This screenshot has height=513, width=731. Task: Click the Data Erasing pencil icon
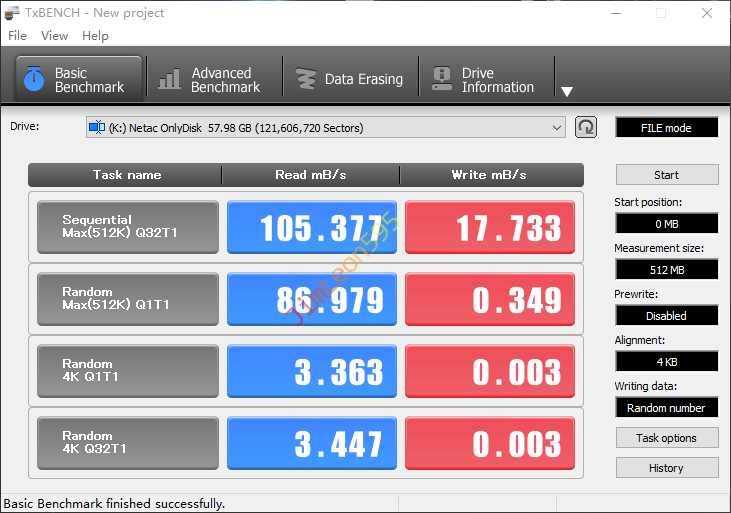[x=305, y=79]
